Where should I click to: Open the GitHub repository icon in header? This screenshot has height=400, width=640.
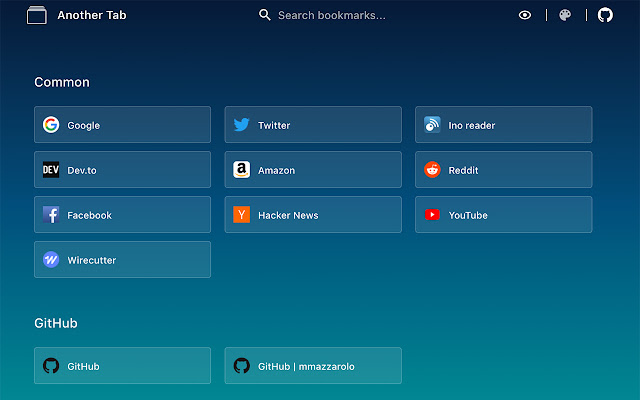[605, 15]
